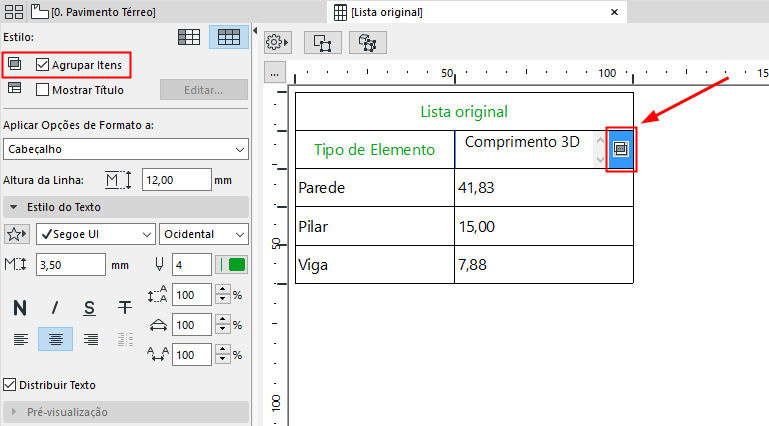Switch to the Lista original tab
The height and width of the screenshot is (426, 769).
[386, 12]
